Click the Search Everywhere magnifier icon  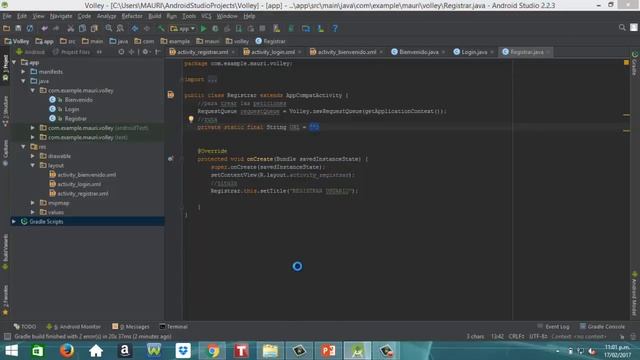622,27
